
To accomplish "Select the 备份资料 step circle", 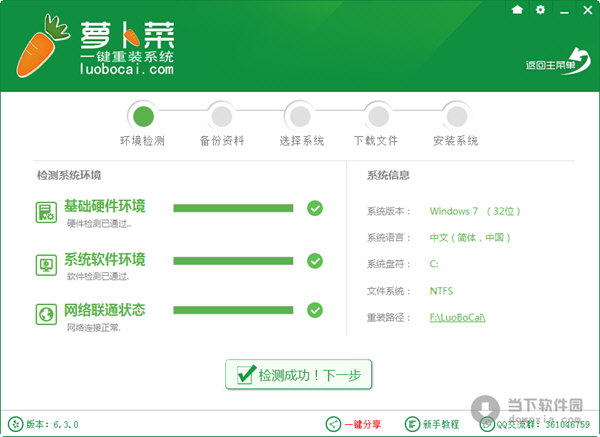I will 222,116.
